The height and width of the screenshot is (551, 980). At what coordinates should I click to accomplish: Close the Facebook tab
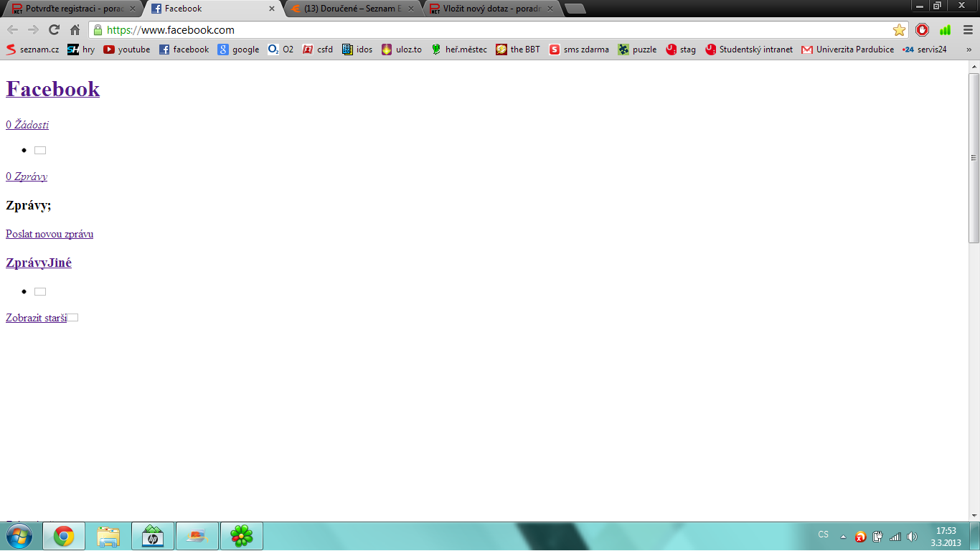pyautogui.click(x=272, y=9)
